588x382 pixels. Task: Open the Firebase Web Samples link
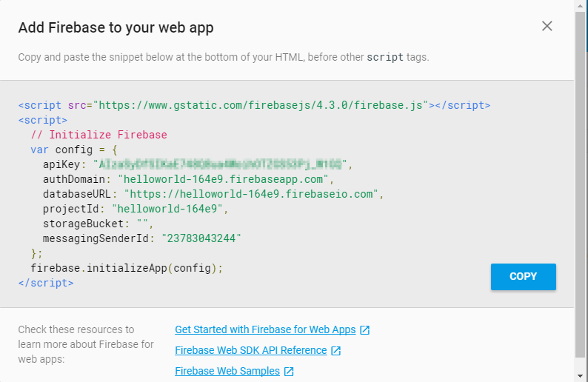[x=227, y=371]
